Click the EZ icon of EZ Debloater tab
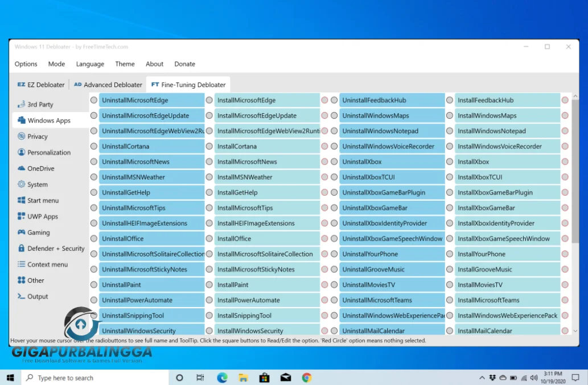 point(22,85)
